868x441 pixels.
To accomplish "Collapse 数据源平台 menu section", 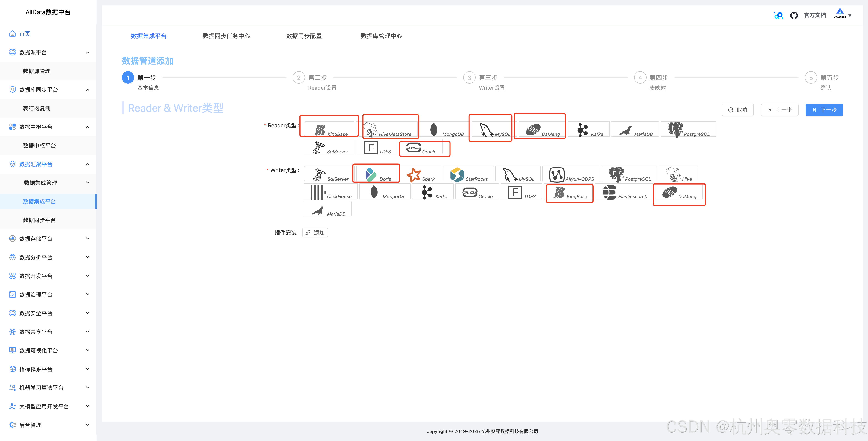I will [88, 53].
